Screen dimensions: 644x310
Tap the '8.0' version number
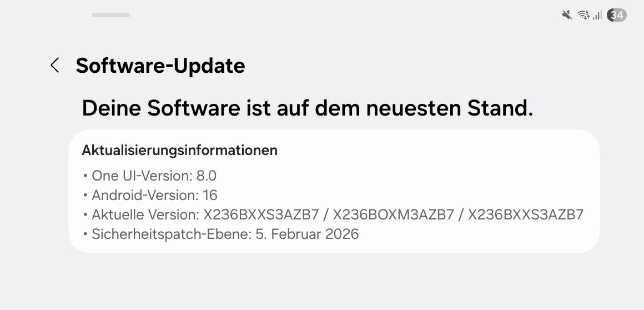[207, 176]
